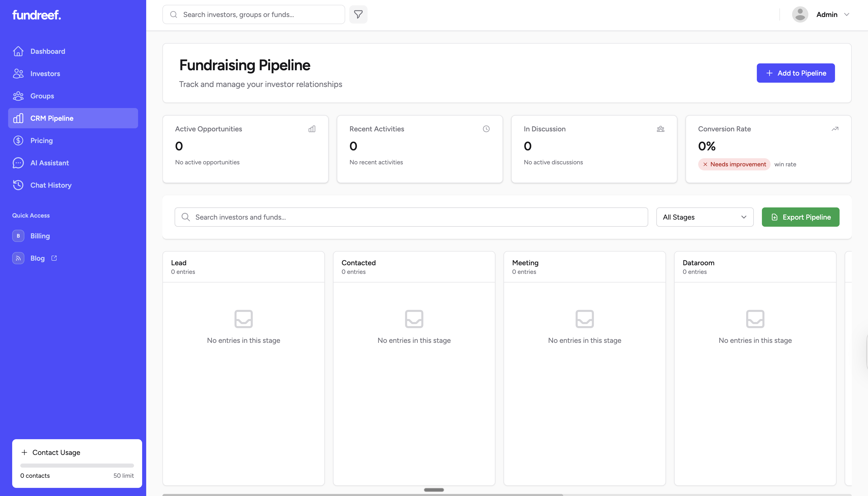Image resolution: width=868 pixels, height=496 pixels.
Task: Click Add to Pipeline button
Action: tap(795, 73)
